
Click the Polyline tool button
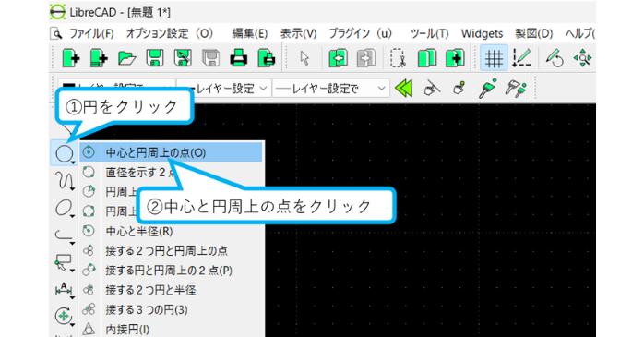click(x=64, y=235)
